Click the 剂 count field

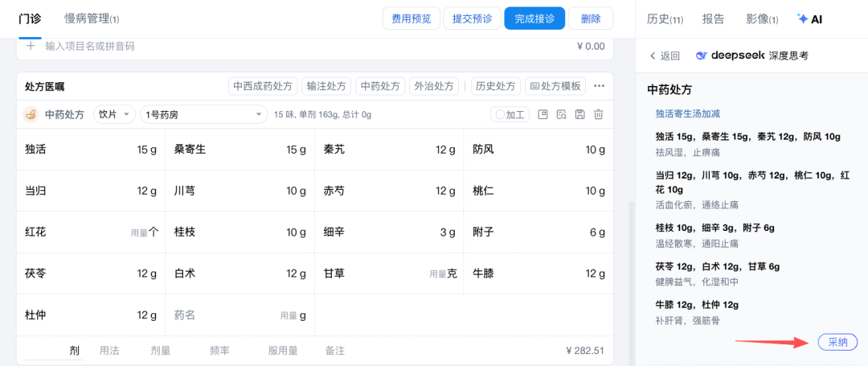coord(54,351)
